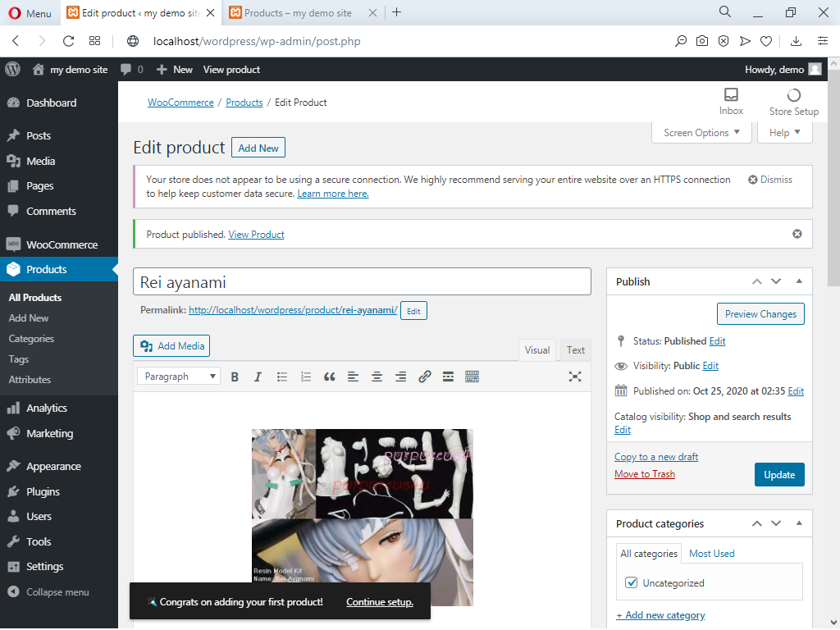Expand Screen Options panel
840x630 pixels.
point(701,133)
